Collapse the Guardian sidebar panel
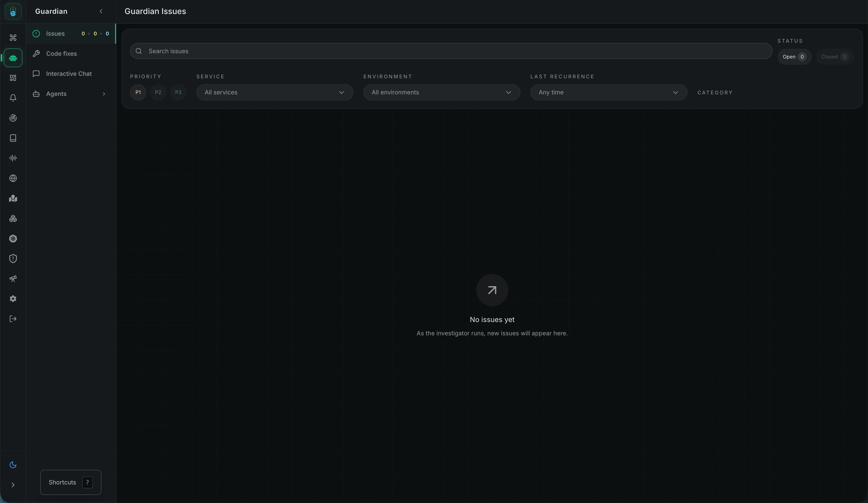Image resolution: width=868 pixels, height=503 pixels. 101,11
